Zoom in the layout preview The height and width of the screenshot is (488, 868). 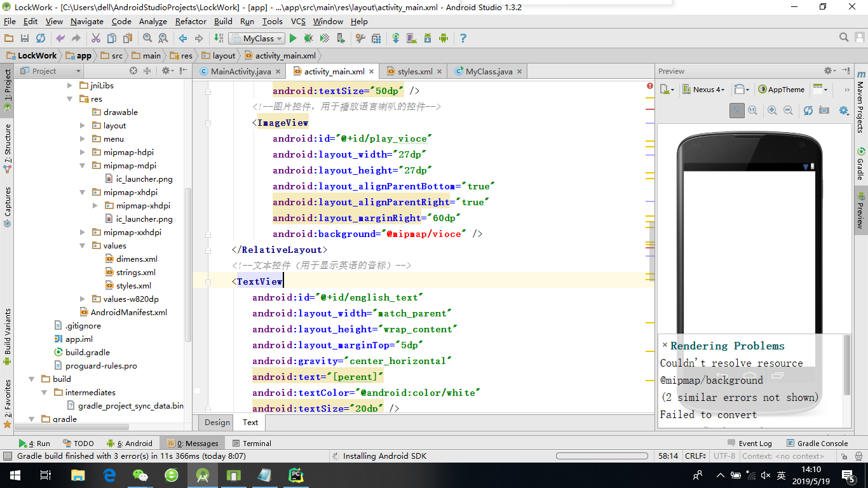click(x=773, y=110)
